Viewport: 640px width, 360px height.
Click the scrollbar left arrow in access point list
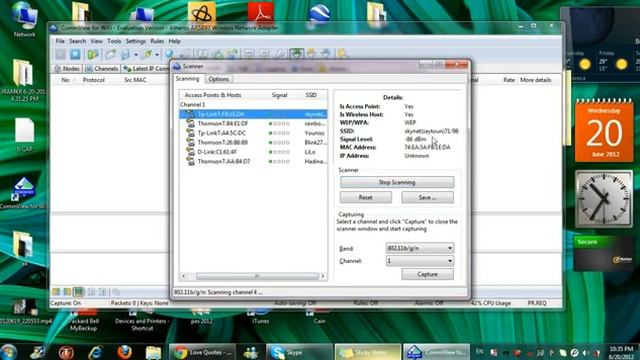(x=183, y=276)
